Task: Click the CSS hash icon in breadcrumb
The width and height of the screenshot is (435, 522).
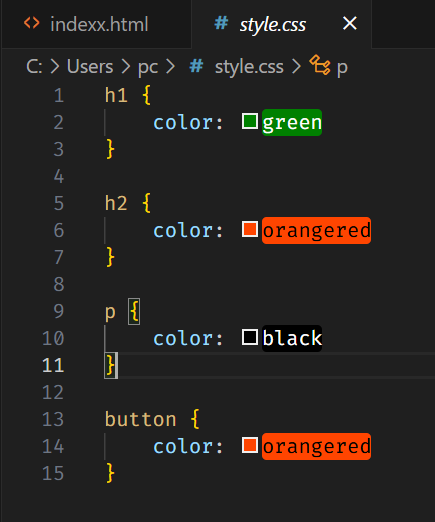Action: [x=196, y=66]
